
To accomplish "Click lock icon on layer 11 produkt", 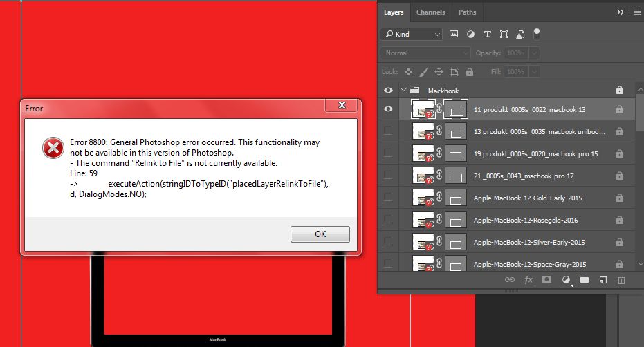I will (619, 109).
